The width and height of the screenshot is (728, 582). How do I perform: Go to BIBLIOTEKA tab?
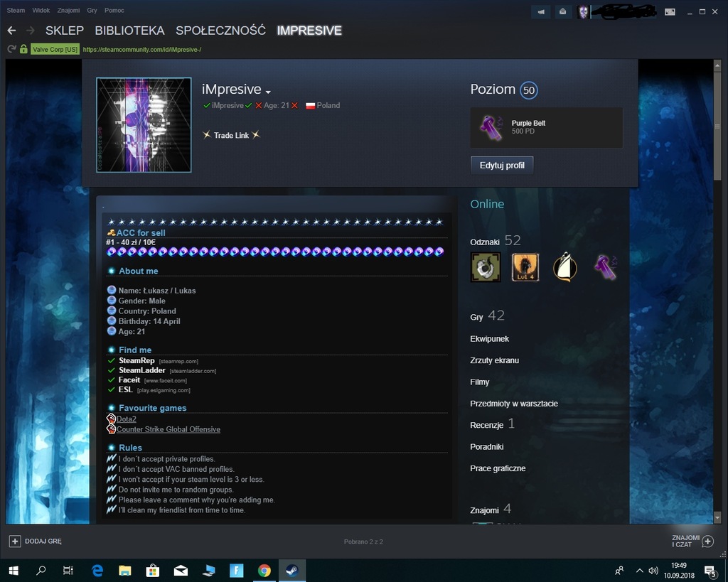tap(129, 31)
